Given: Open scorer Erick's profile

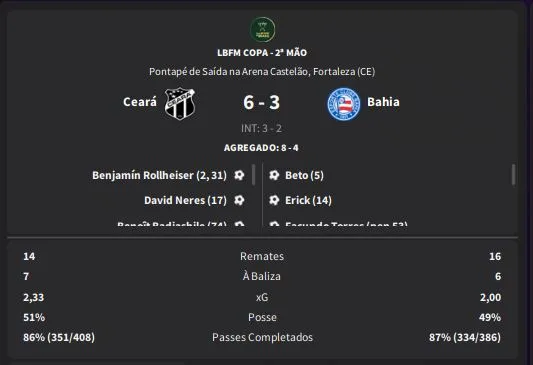Looking at the screenshot, I should 308,200.
